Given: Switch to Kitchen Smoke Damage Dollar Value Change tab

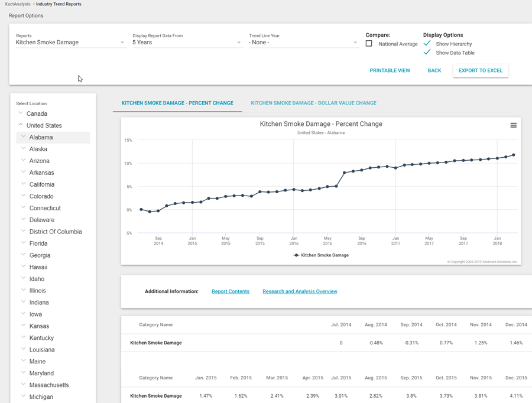Looking at the screenshot, I should 313,103.
